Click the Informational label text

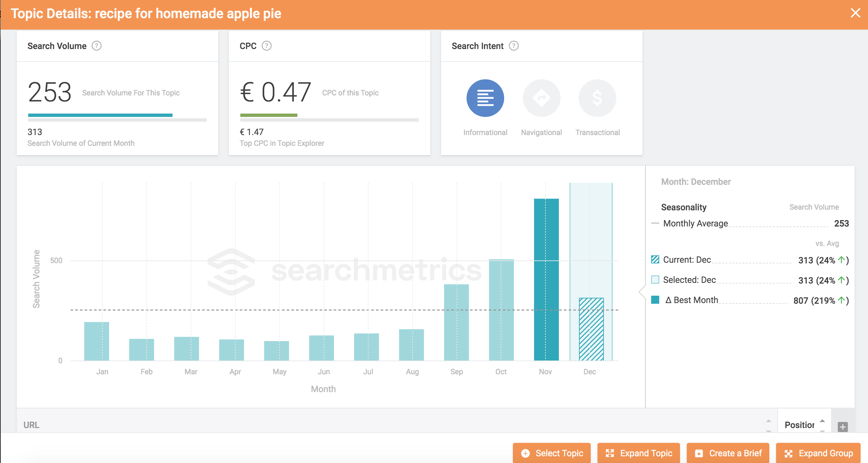[x=485, y=132]
